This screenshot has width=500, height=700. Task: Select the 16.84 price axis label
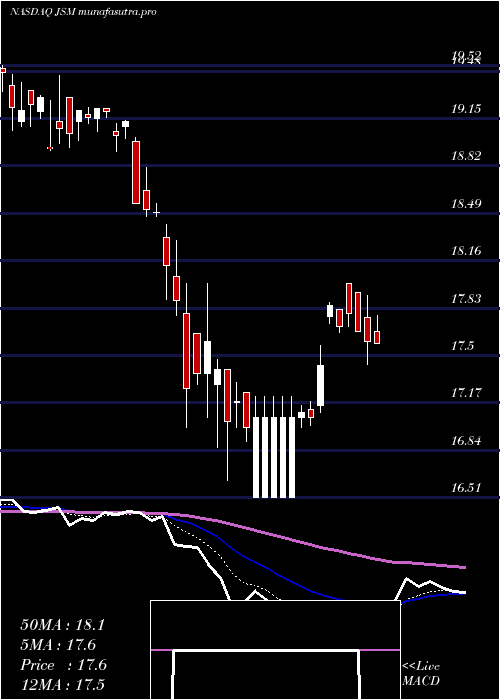click(467, 441)
